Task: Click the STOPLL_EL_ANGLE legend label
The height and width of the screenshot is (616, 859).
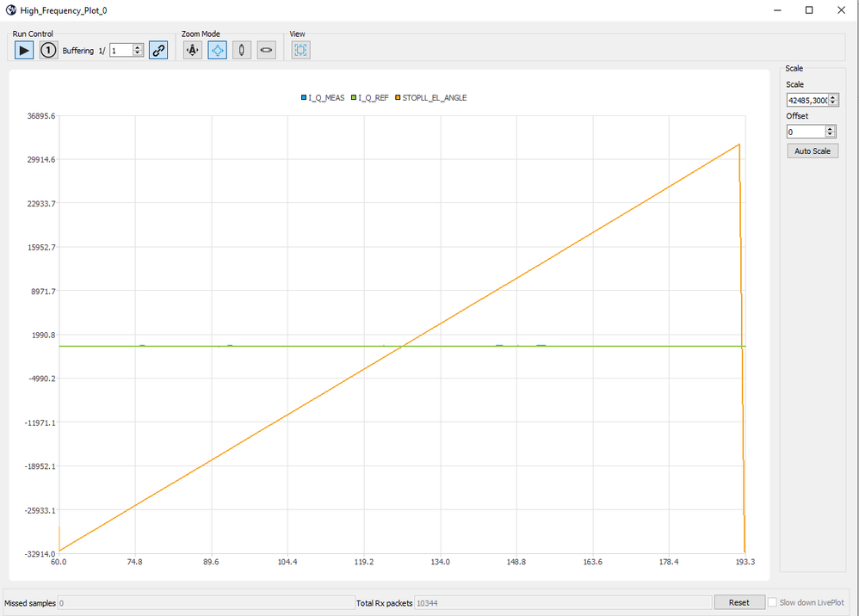Action: click(x=435, y=97)
